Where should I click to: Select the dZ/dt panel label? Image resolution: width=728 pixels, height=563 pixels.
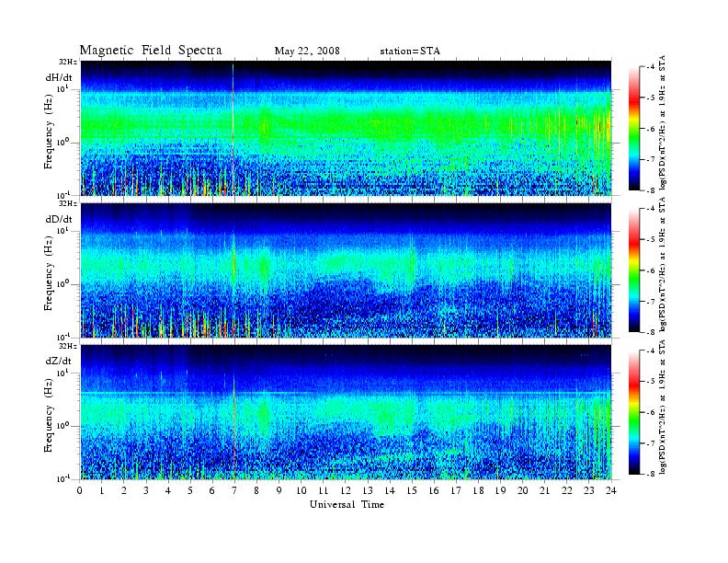59,361
